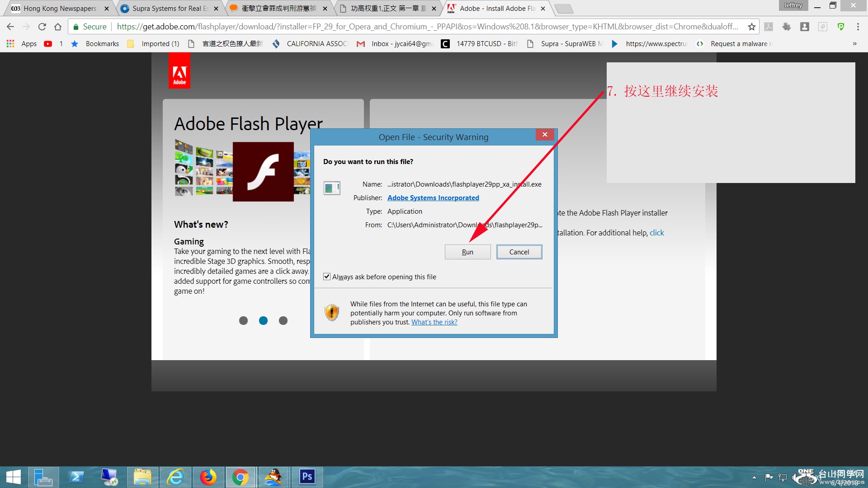Click the person-silhouette extension icon in toolbar
The width and height of the screenshot is (868, 488).
pyautogui.click(x=805, y=27)
